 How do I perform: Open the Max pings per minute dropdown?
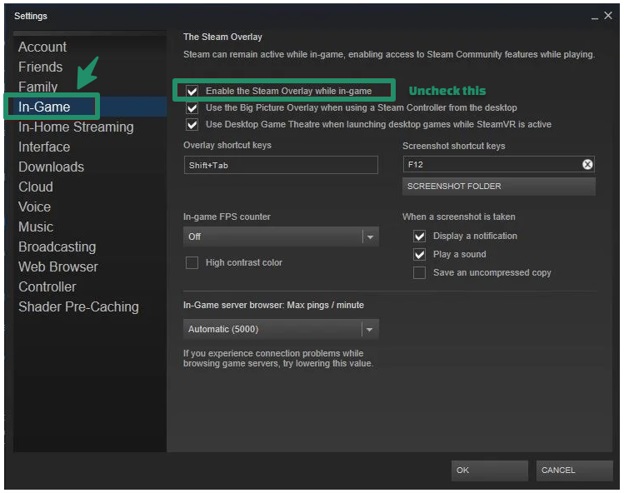[281, 329]
